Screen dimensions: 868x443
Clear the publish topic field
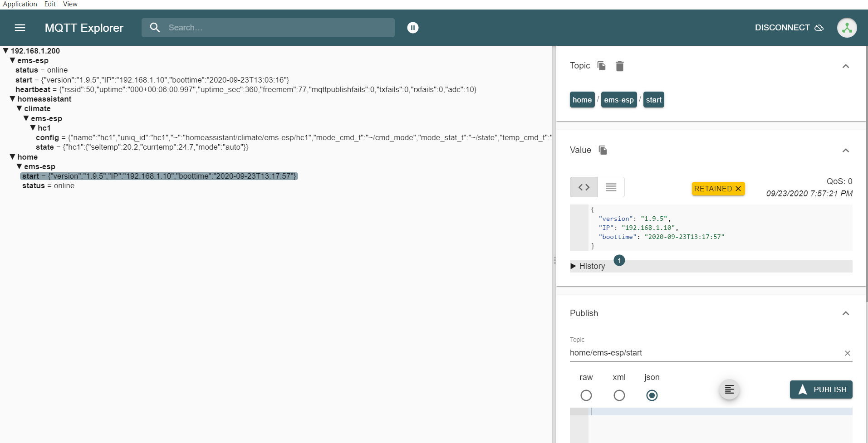point(847,353)
